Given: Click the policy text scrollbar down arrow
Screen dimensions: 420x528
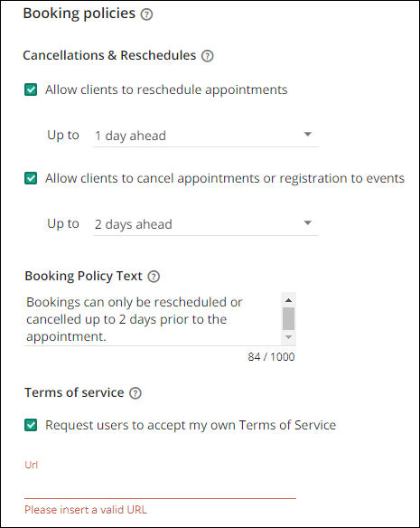Looking at the screenshot, I should (x=288, y=337).
